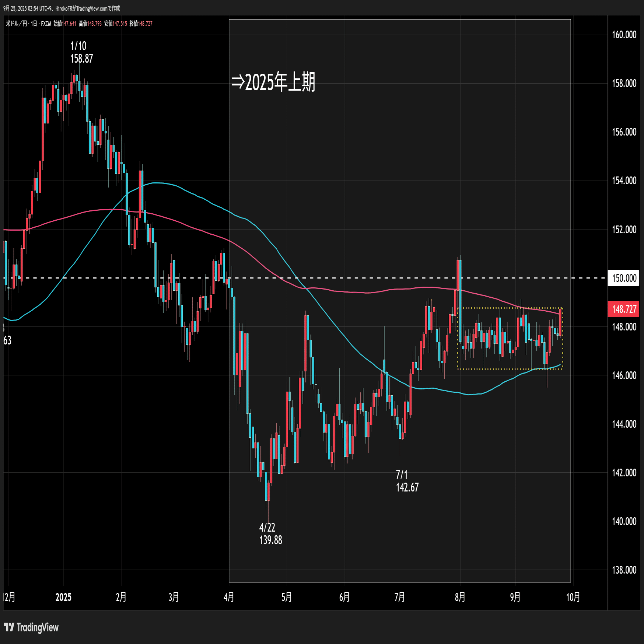This screenshot has width=644, height=644.
Task: Click the 7月 label on time axis
Action: [400, 597]
